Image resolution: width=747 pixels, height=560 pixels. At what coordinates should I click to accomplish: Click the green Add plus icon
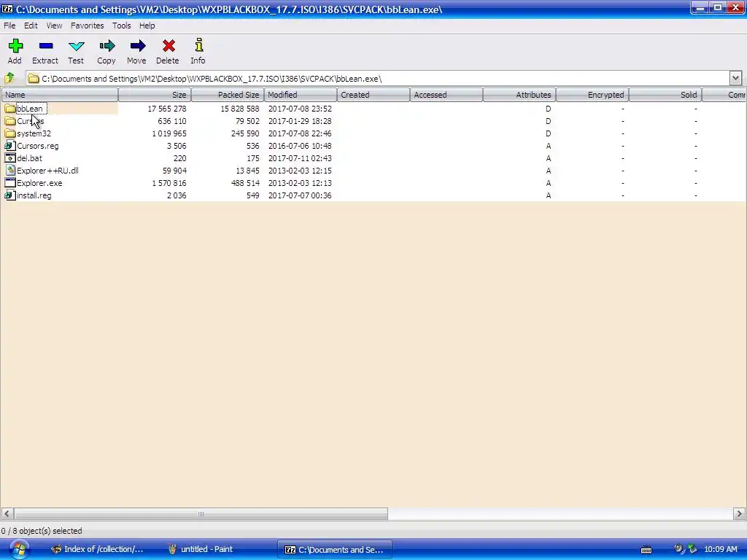(x=15, y=46)
